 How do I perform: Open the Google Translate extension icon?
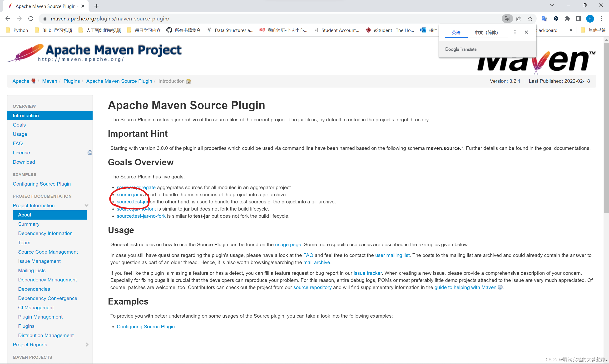(x=544, y=19)
